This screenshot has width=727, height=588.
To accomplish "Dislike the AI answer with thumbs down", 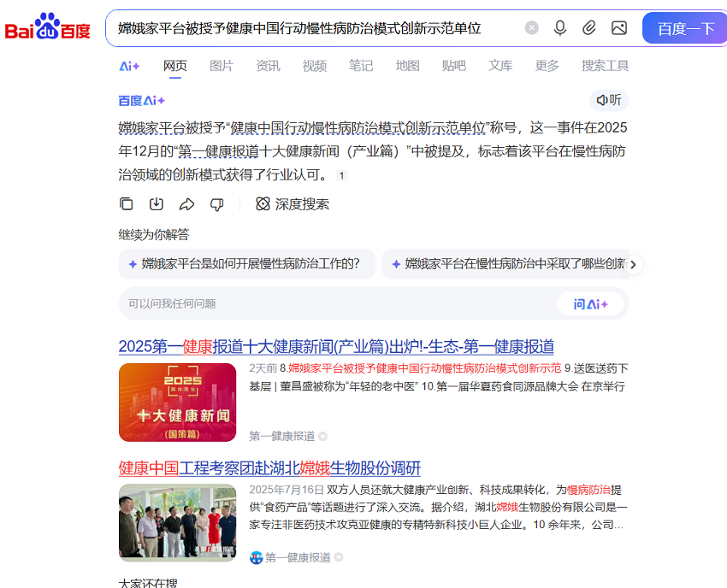I will coord(217,203).
